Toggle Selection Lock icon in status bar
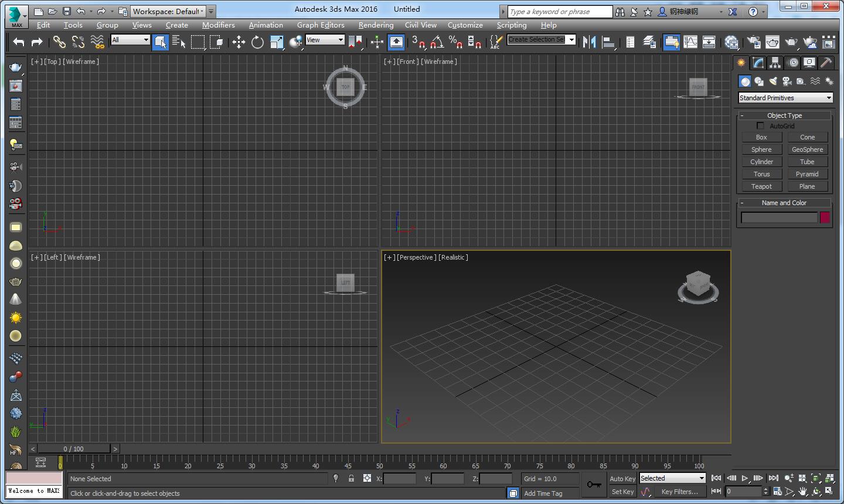 pyautogui.click(x=351, y=478)
